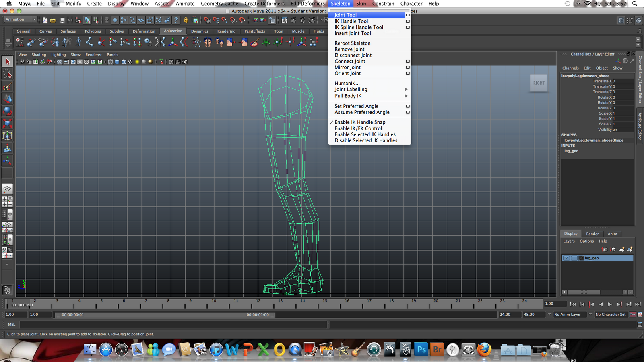Image resolution: width=644 pixels, height=362 pixels.
Task: Open the Animation menu set dropdown
Action: (x=20, y=19)
